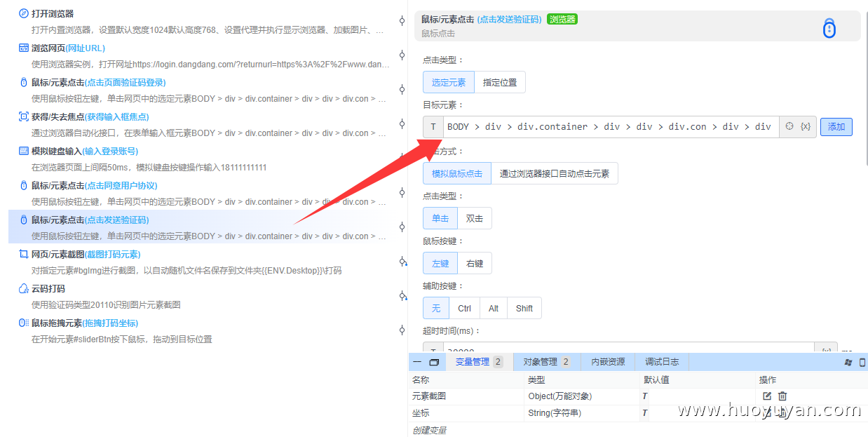
Task: Click description text mentioning #sliderBtn
Action: pos(121,339)
